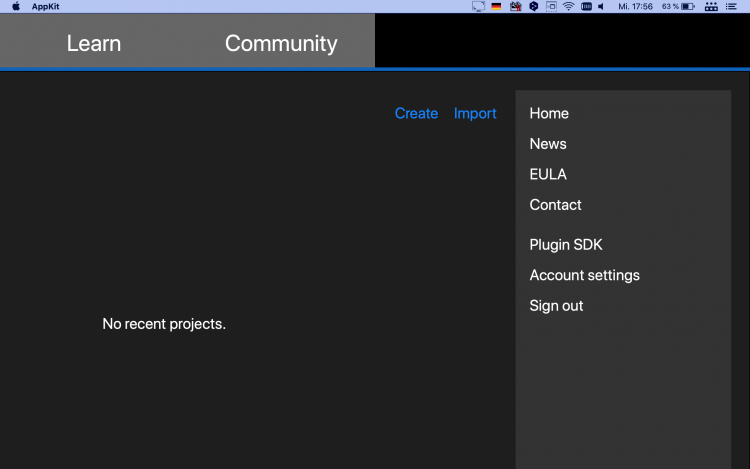The height and width of the screenshot is (469, 750).
Task: Switch to the Community tab
Action: (x=281, y=43)
